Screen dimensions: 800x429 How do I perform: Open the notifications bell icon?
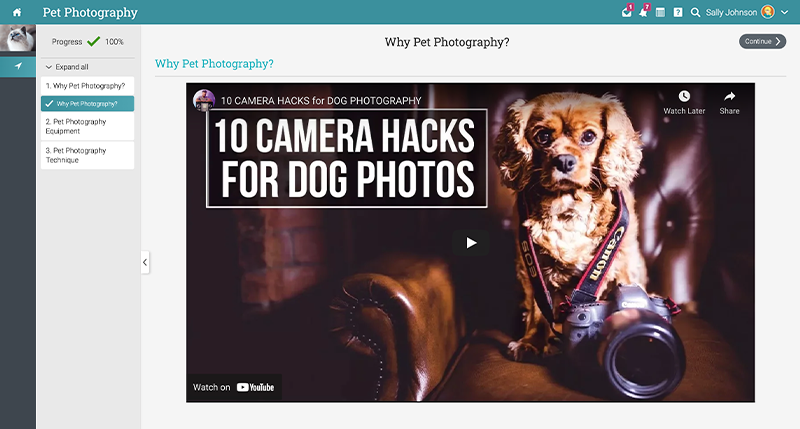pyautogui.click(x=643, y=13)
